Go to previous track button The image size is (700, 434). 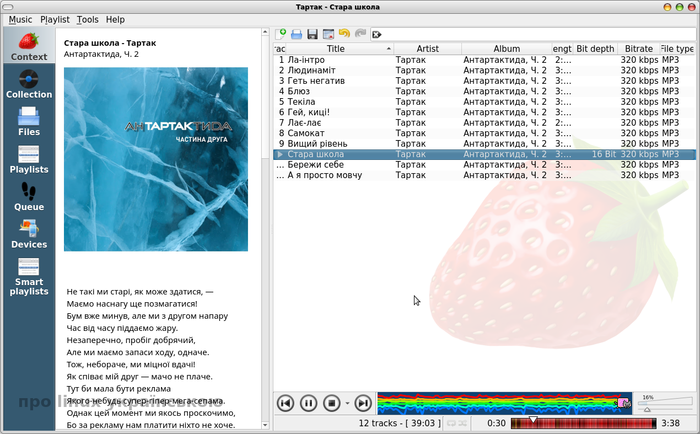[x=286, y=404]
